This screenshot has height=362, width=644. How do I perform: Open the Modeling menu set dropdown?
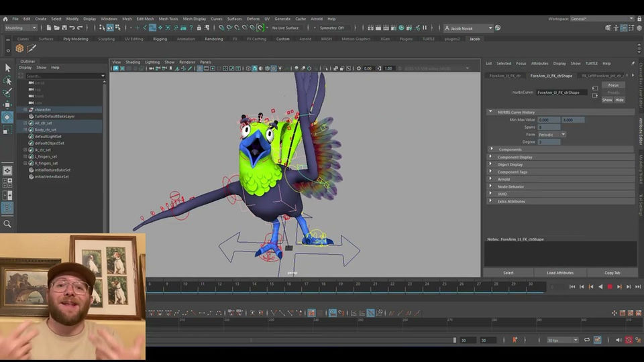tap(21, 28)
